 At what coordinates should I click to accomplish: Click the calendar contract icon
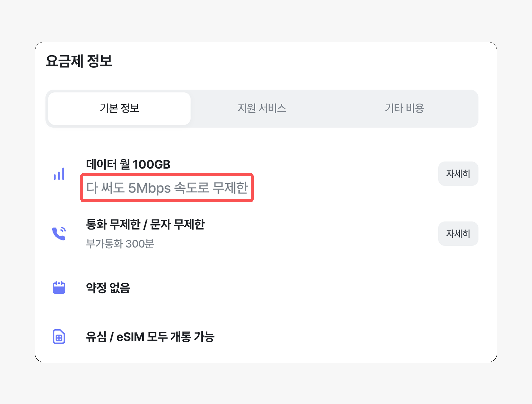(59, 287)
